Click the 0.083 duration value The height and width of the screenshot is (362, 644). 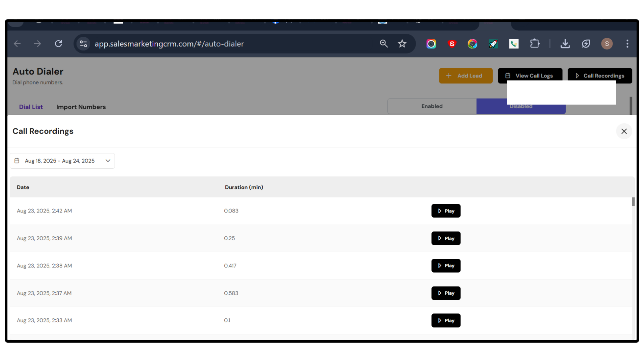coord(231,211)
